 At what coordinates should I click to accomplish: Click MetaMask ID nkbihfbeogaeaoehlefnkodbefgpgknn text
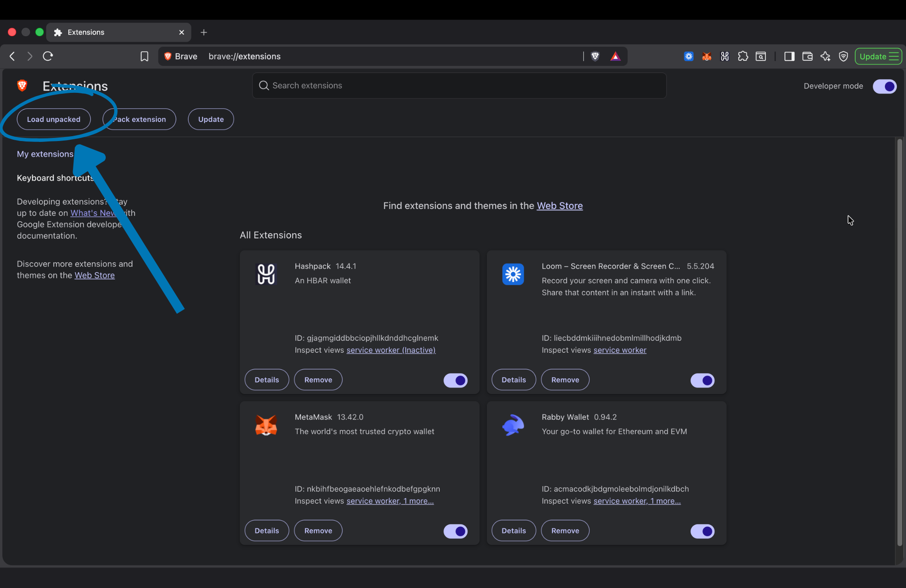(x=368, y=489)
